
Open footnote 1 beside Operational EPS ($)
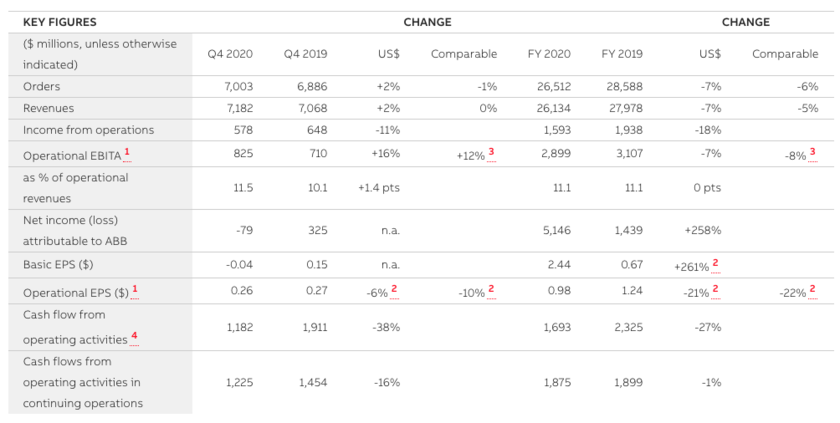tap(135, 290)
